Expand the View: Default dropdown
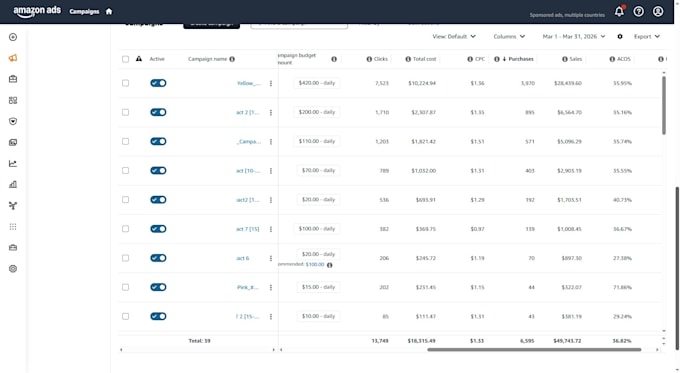Viewport: 680px width, 373px height. pos(454,36)
